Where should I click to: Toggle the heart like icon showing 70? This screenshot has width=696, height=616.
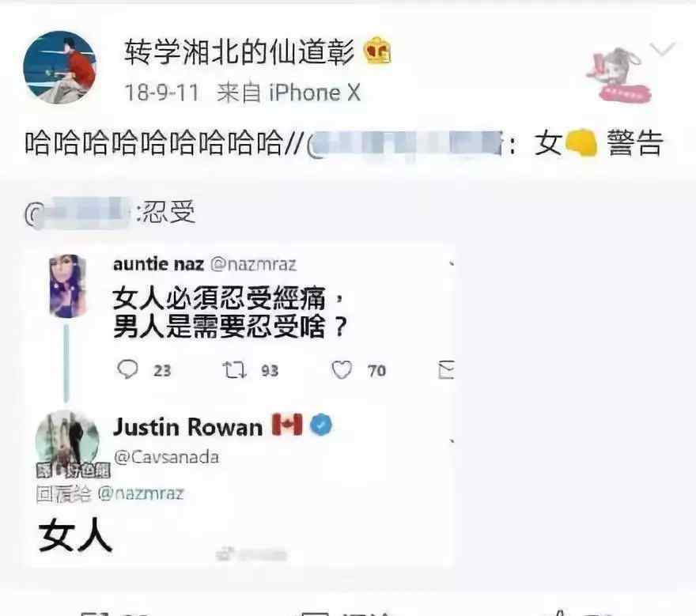click(x=342, y=370)
